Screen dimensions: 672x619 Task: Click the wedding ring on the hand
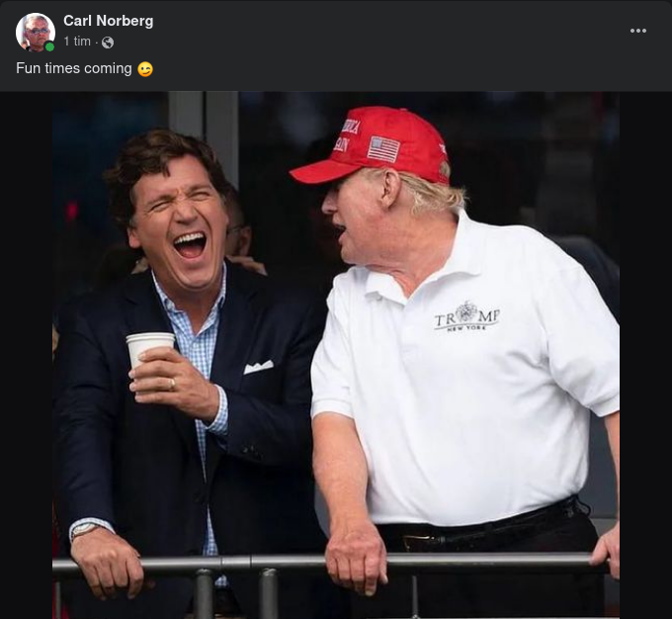click(172, 384)
